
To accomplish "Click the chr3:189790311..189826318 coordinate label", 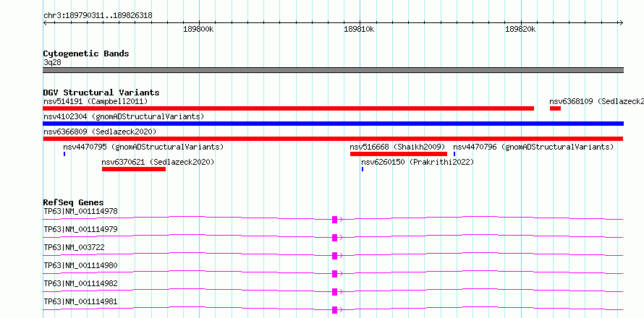I will [98, 15].
